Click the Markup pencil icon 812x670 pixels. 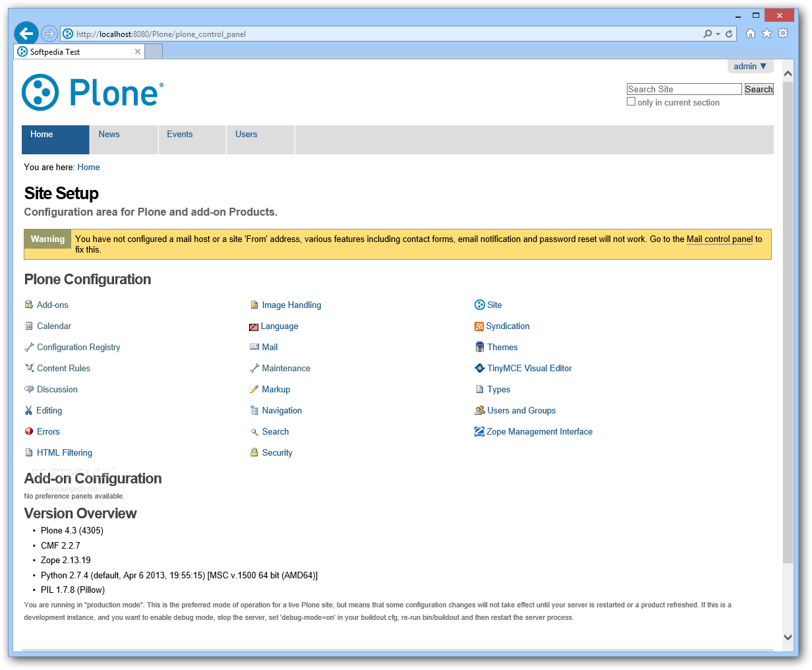tap(254, 389)
